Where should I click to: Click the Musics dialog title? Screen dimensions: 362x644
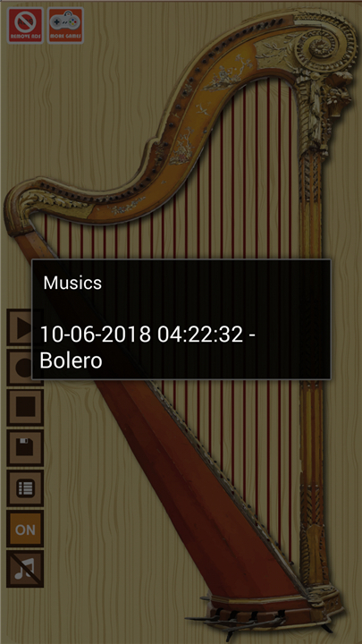pos(72,283)
